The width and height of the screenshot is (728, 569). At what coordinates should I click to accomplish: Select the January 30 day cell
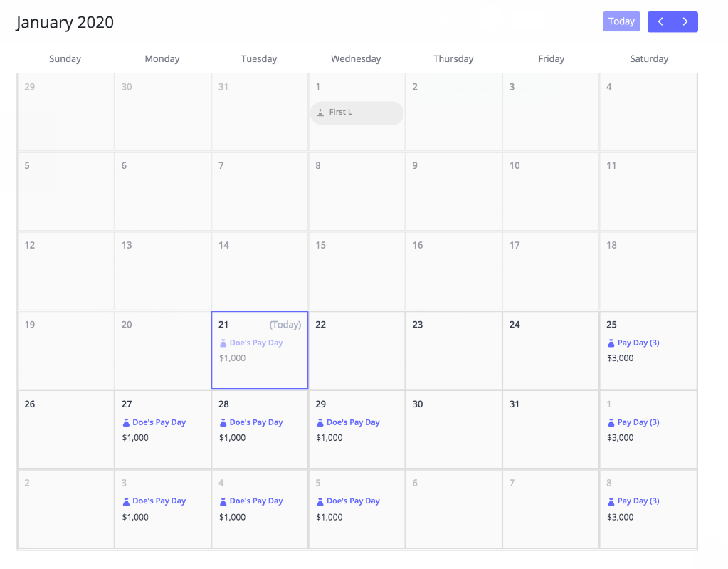pyautogui.click(x=453, y=429)
